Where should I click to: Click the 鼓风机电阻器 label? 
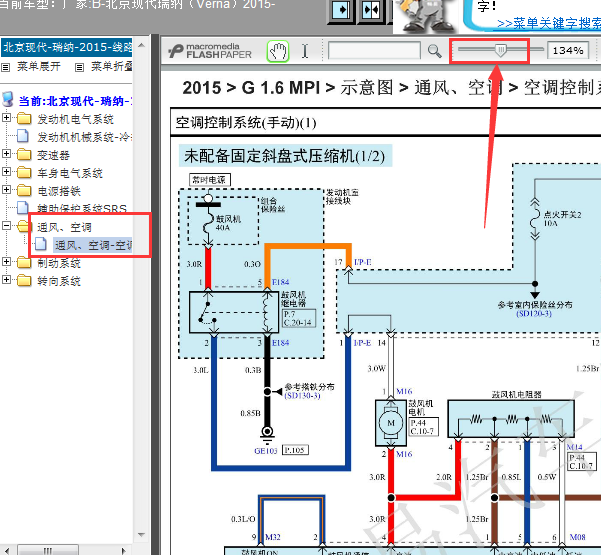tap(516, 394)
